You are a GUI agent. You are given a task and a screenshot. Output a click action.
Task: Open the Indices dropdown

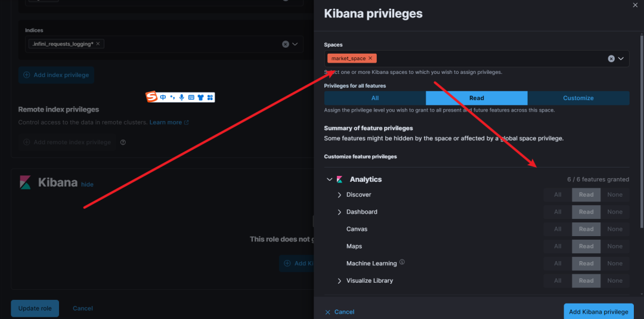click(x=295, y=44)
